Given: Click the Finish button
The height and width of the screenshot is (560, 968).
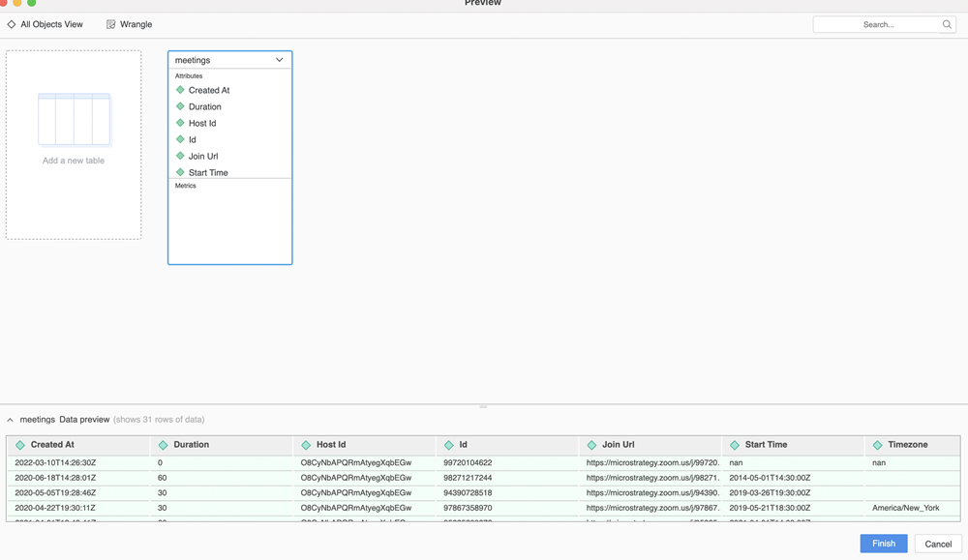Looking at the screenshot, I should pos(883,544).
